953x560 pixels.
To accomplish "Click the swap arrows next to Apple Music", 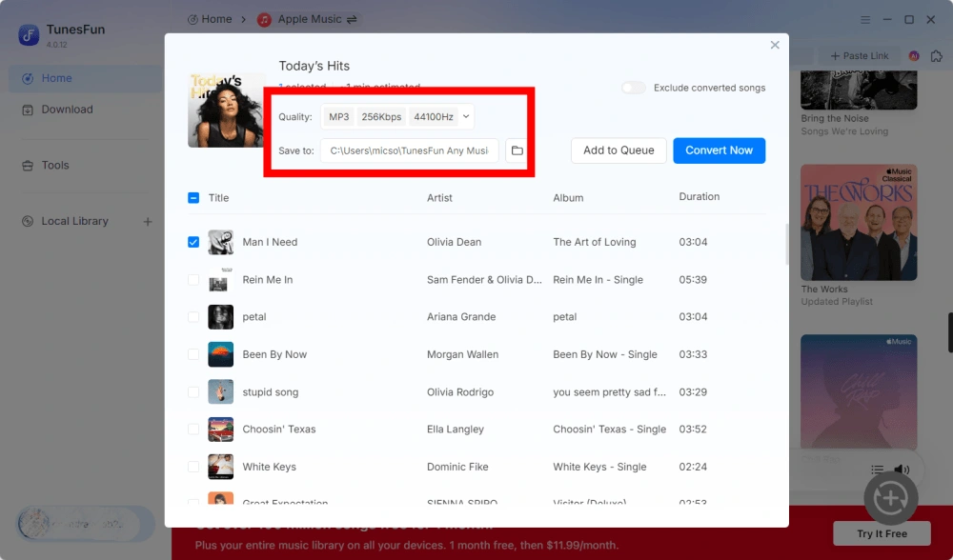I will (x=352, y=19).
